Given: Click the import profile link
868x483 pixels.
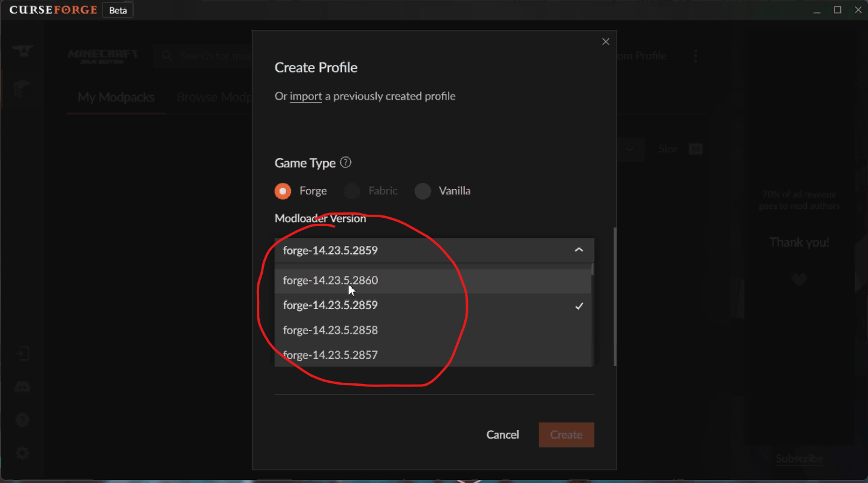Looking at the screenshot, I should pyautogui.click(x=306, y=96).
